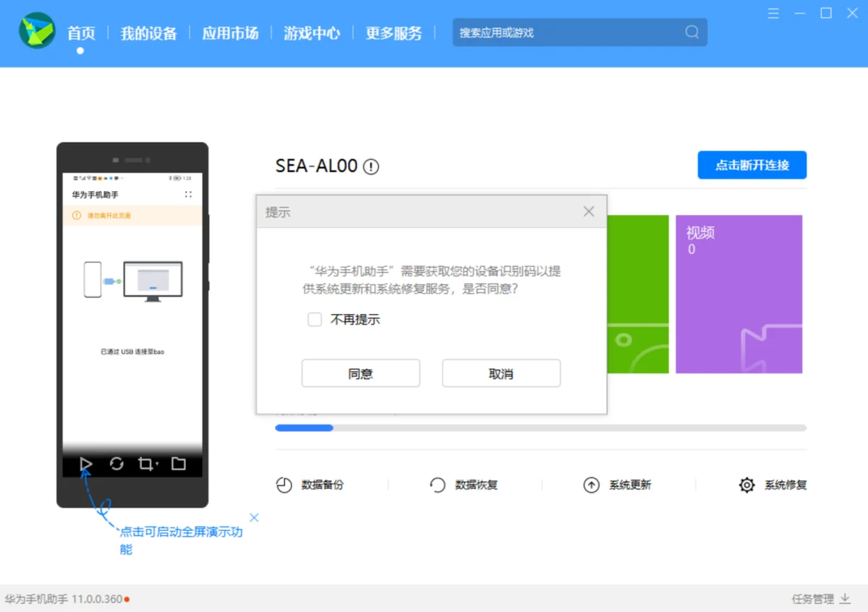This screenshot has width=868, height=612.
Task: Open the folder icon on phone mirror toolbar
Action: coord(178,465)
